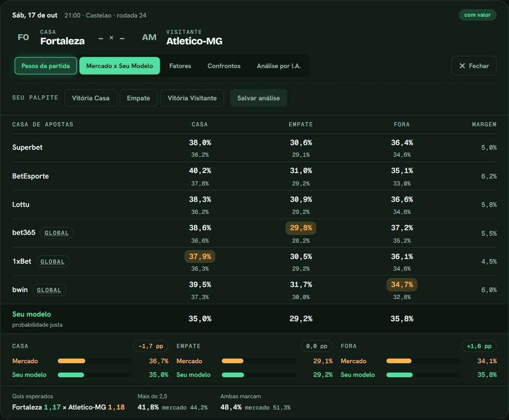Click the Seu modelo progress bar under CASA
509x420 pixels.
95,375
